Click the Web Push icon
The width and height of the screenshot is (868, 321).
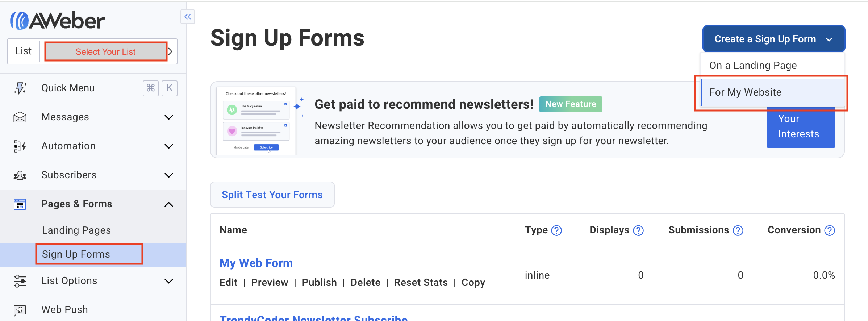(20, 310)
